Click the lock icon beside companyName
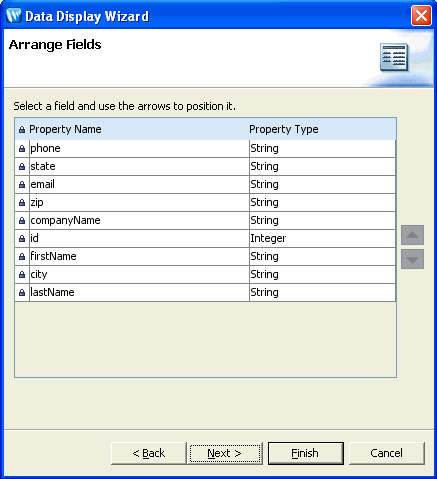 pos(22,221)
